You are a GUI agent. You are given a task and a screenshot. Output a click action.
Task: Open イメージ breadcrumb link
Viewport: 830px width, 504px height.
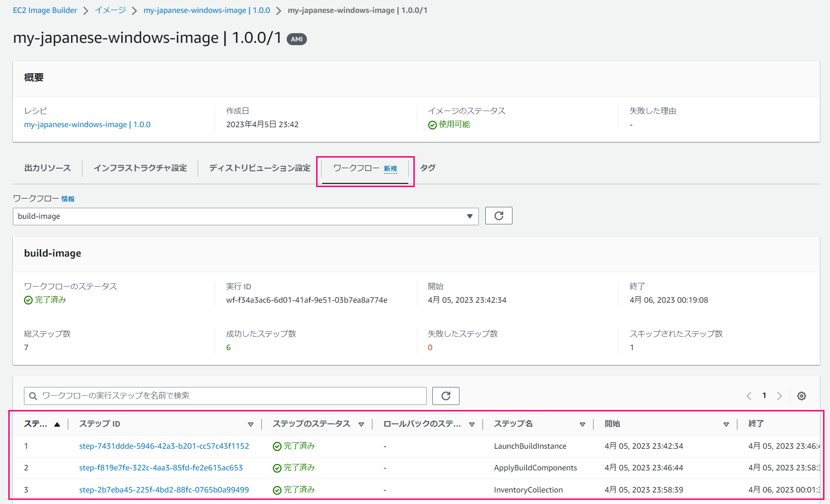click(110, 10)
